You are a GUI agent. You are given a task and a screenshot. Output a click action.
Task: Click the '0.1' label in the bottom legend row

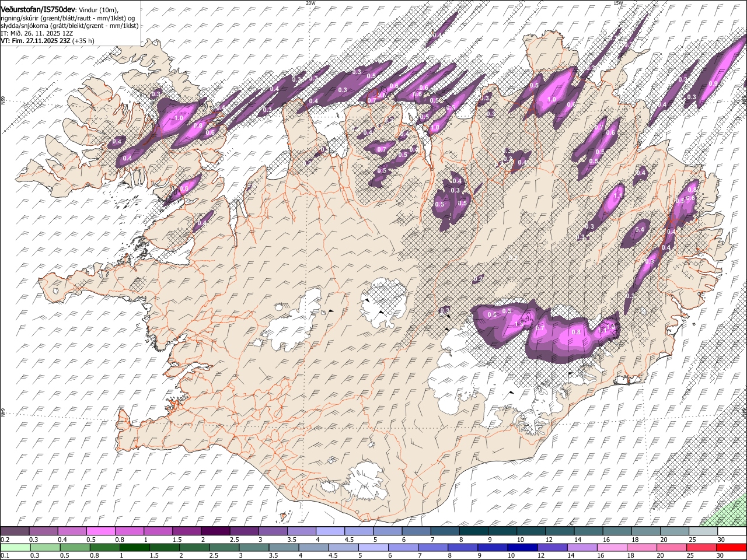[5, 556]
